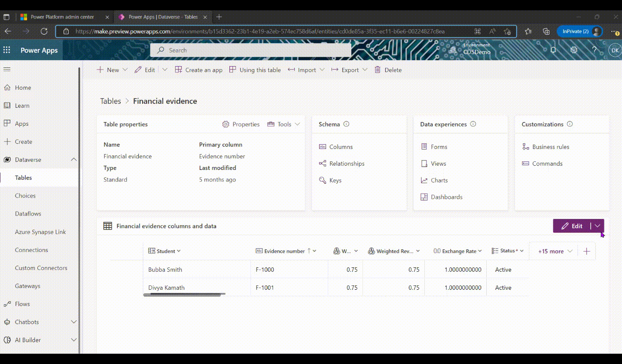The height and width of the screenshot is (364, 622).
Task: Open the app launcher waffle icon
Action: point(7,50)
